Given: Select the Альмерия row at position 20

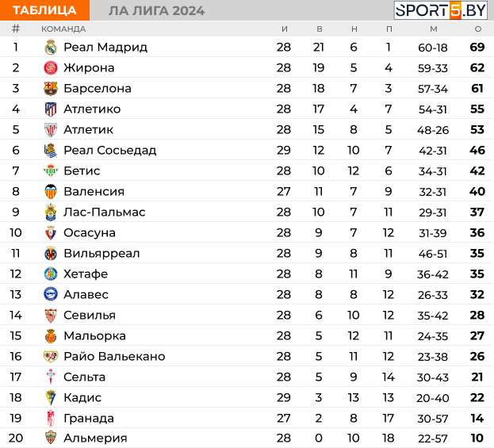Looking at the screenshot, I should (247, 438).
